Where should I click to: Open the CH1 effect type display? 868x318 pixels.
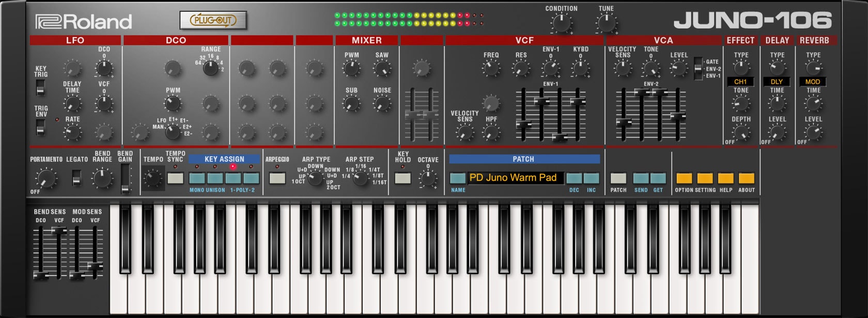(740, 82)
